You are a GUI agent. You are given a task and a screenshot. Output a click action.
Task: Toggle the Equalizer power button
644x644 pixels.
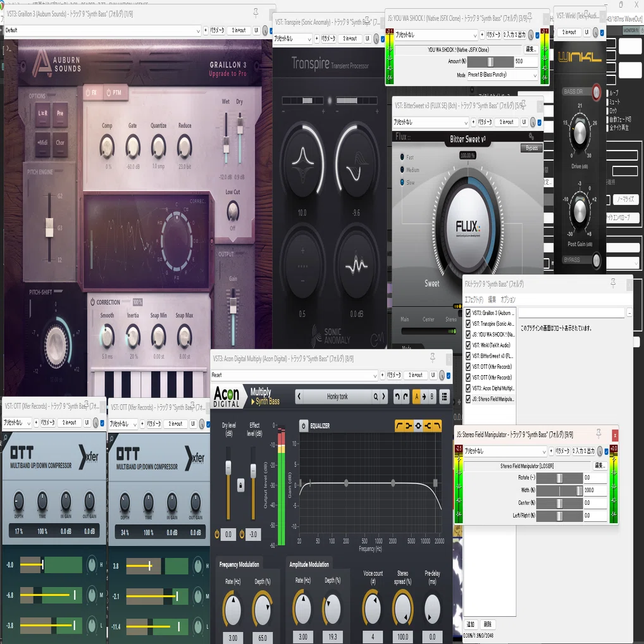[x=304, y=426]
